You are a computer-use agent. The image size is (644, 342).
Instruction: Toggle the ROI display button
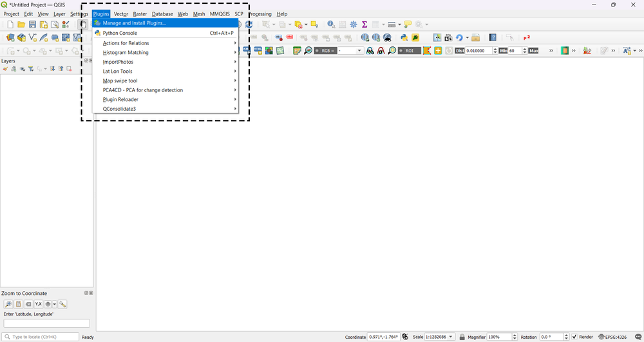(x=410, y=50)
